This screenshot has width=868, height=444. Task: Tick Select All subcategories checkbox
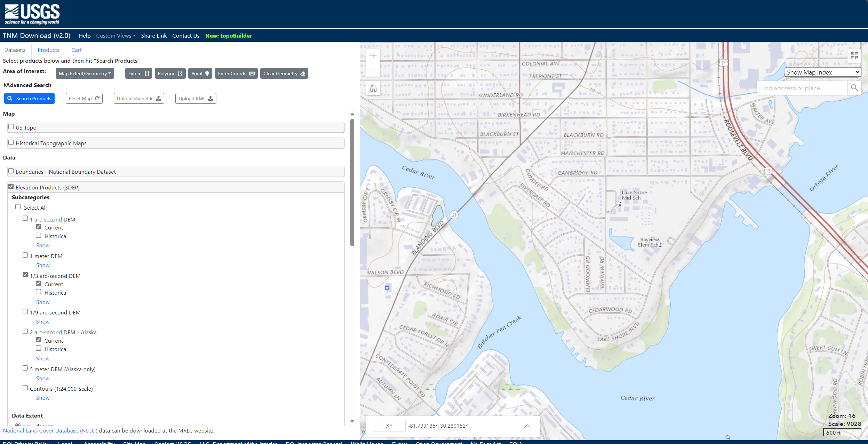pos(18,207)
